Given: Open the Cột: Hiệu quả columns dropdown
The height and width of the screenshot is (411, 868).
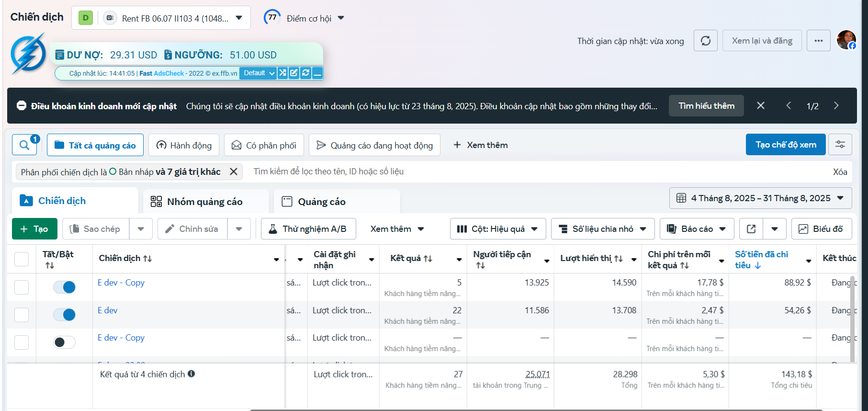Looking at the screenshot, I should click(x=497, y=229).
